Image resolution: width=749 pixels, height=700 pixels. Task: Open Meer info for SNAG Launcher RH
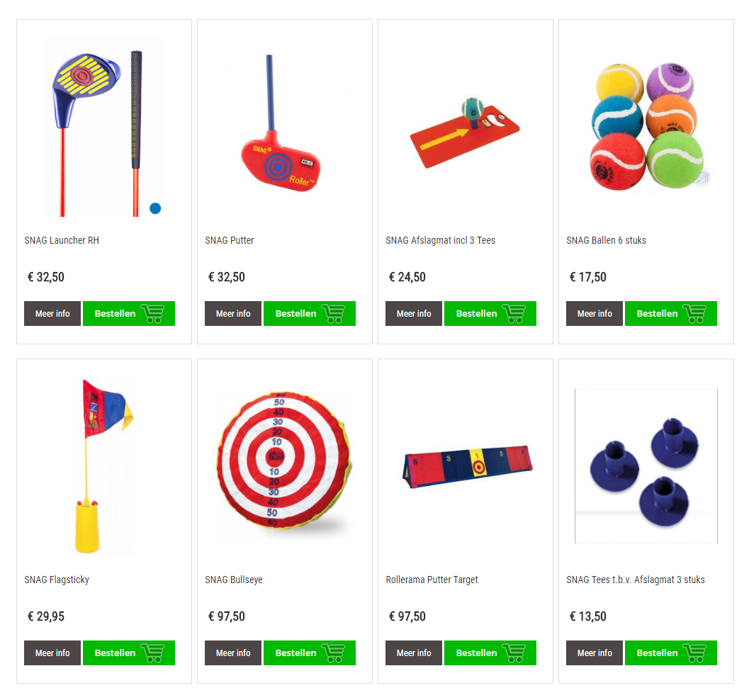[x=52, y=314]
